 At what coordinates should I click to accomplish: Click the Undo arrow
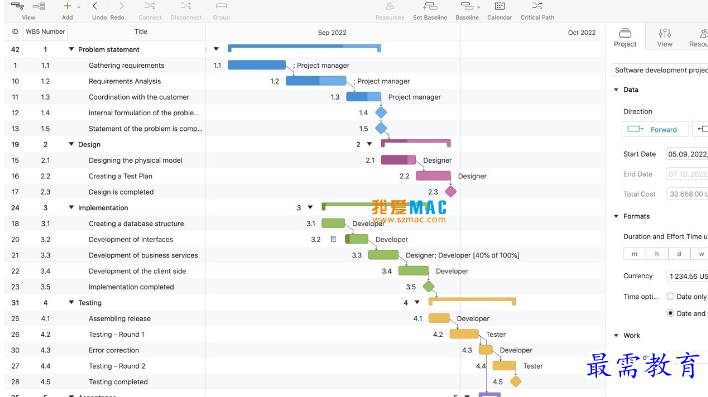pos(95,6)
